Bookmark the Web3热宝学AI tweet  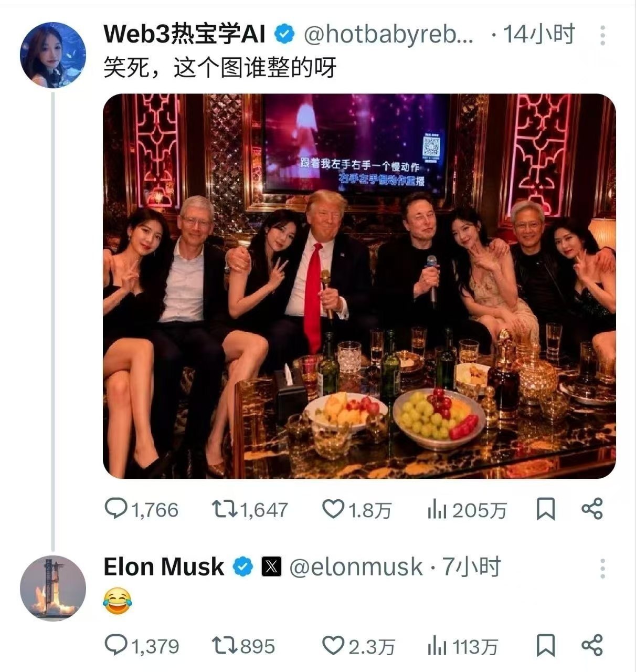(546, 509)
